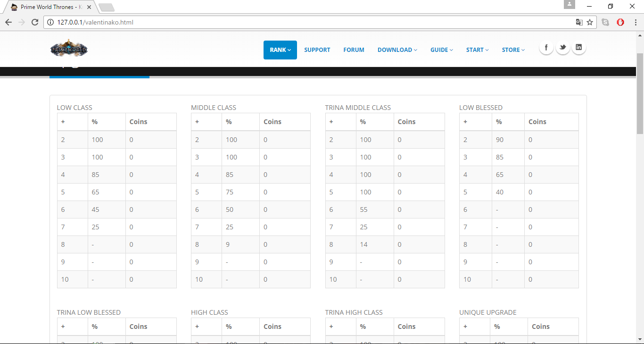Screen dimensions: 644x344
Task: Click the 90 percent cell in LOW BLESSED
Action: (508, 140)
